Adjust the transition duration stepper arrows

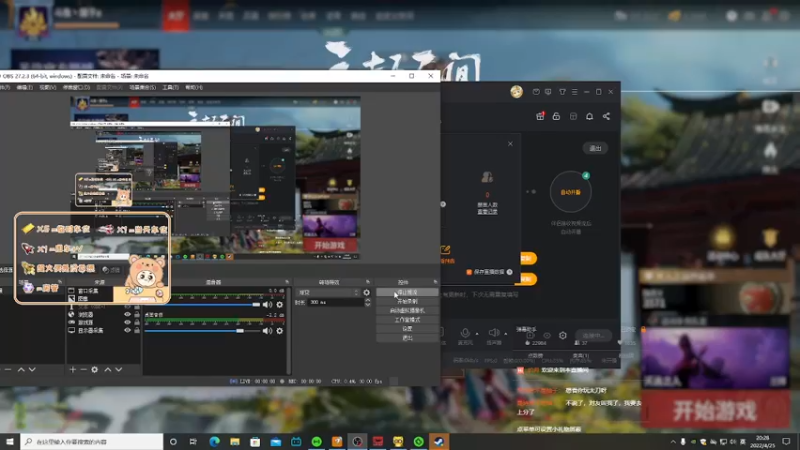coord(367,302)
